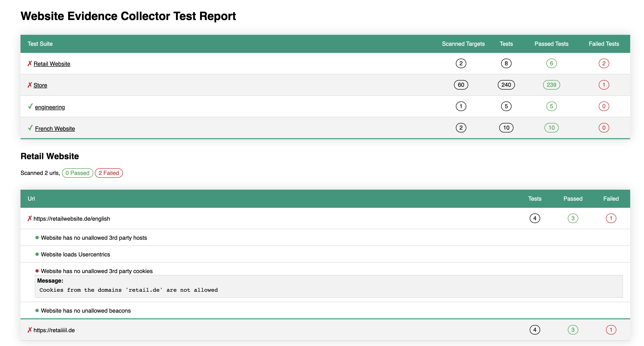This screenshot has height=346, width=644.
Task: Click red dot for unallowed 3rd party cookies
Action: coord(37,271)
